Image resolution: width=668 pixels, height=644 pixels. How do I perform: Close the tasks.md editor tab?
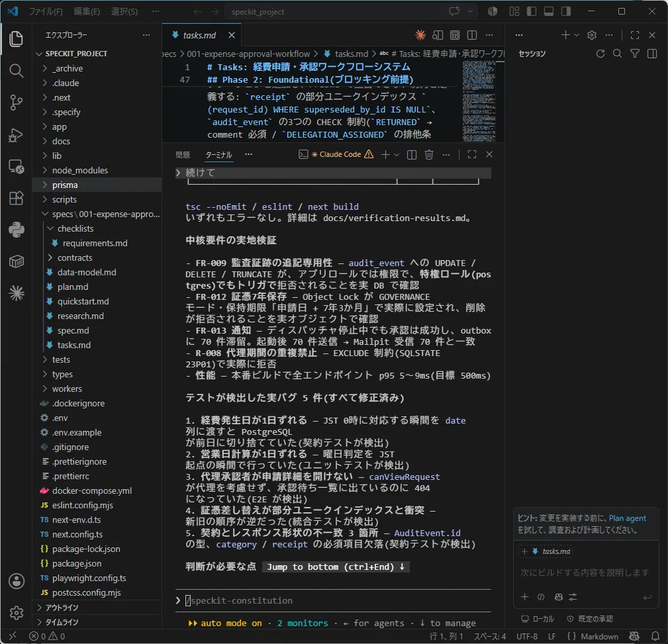[x=232, y=35]
